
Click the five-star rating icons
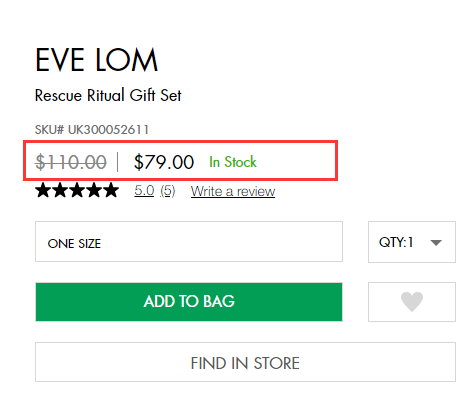(77, 190)
